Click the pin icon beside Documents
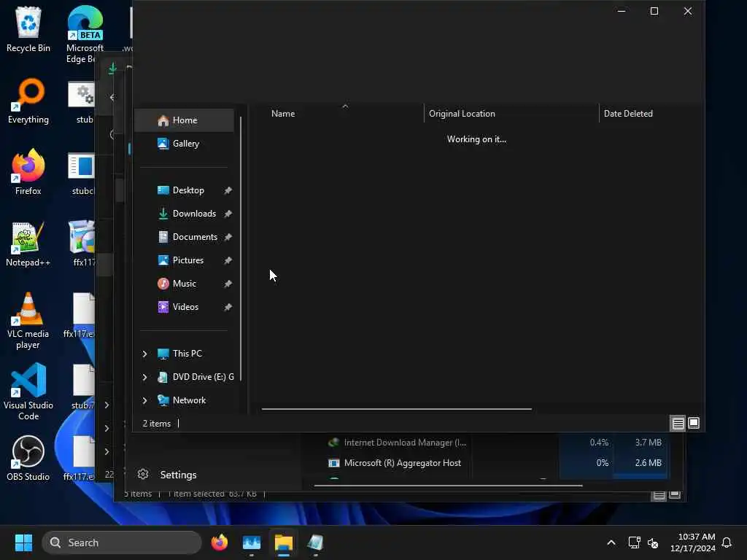The image size is (747, 560). [x=228, y=237]
